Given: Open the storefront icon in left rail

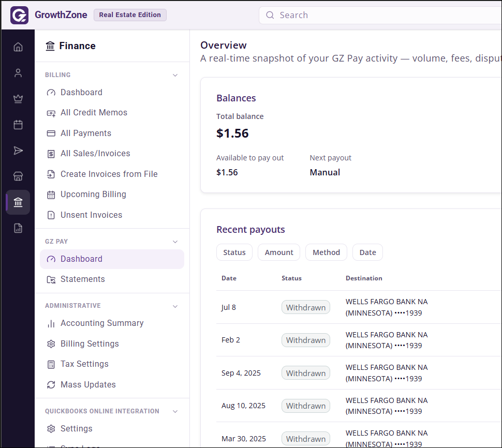Looking at the screenshot, I should pyautogui.click(x=18, y=176).
